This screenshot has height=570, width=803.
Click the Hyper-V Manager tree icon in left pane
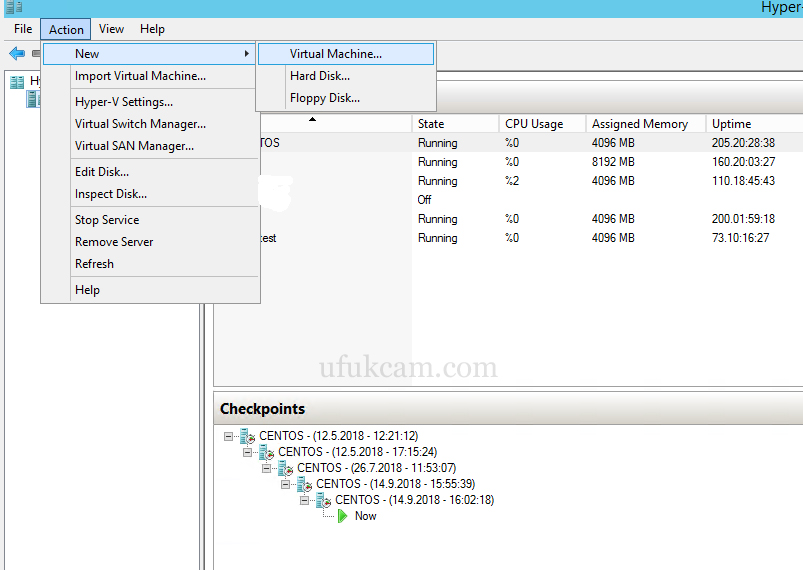pos(17,82)
